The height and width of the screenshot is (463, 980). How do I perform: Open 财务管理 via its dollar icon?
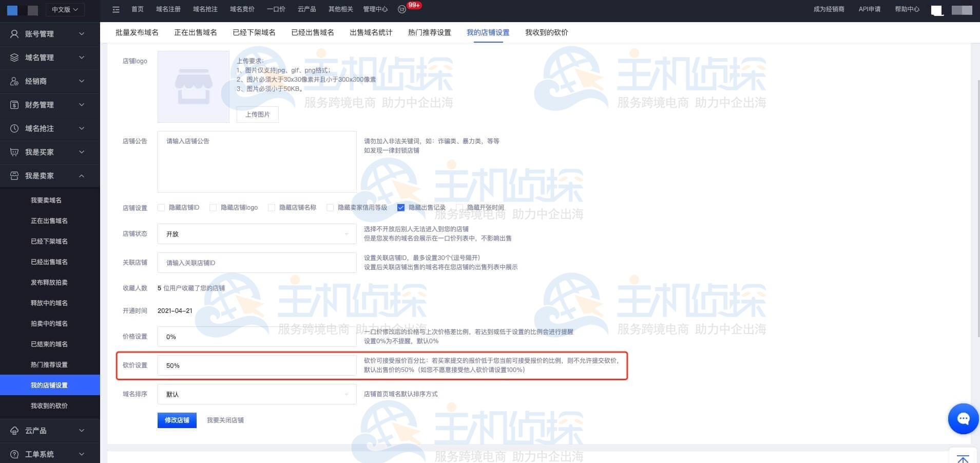pos(14,104)
